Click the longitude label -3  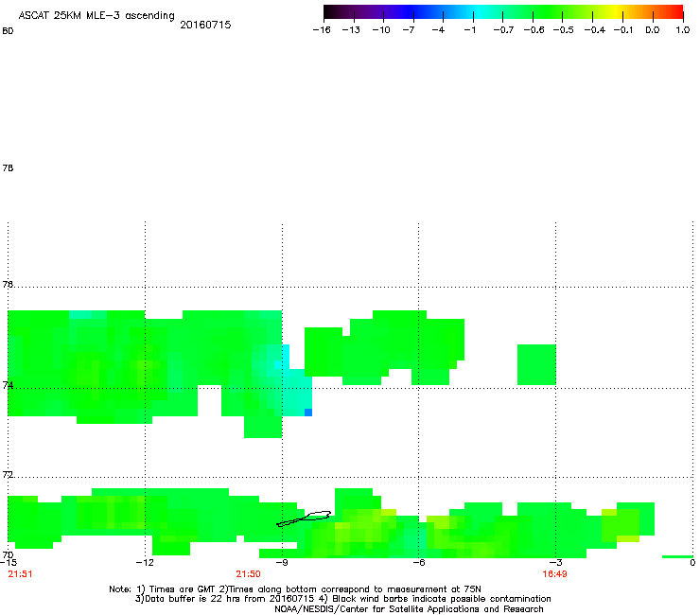555,562
